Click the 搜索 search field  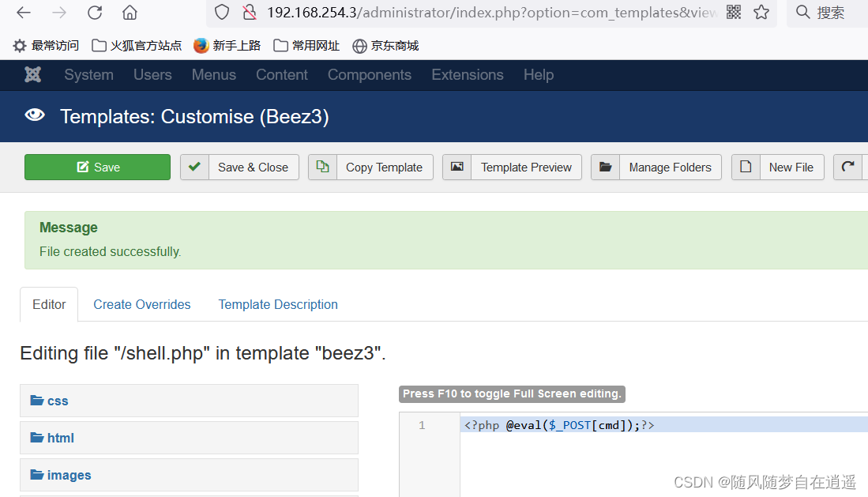pos(831,12)
